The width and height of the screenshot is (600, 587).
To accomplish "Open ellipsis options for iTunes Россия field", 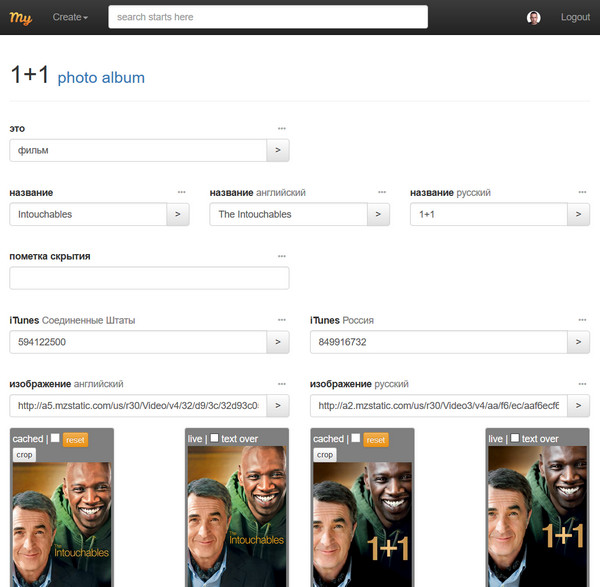I will click(x=583, y=320).
